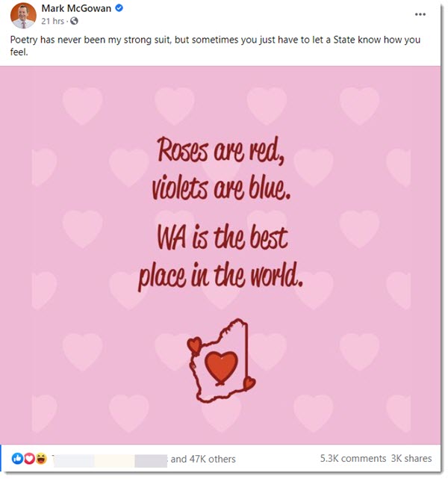The width and height of the screenshot is (448, 479).
Task: Open Mark McGowan's profile picture
Action: [x=23, y=15]
